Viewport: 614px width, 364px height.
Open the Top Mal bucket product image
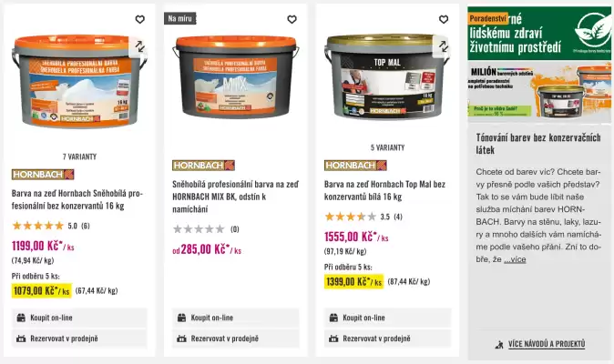[388, 76]
